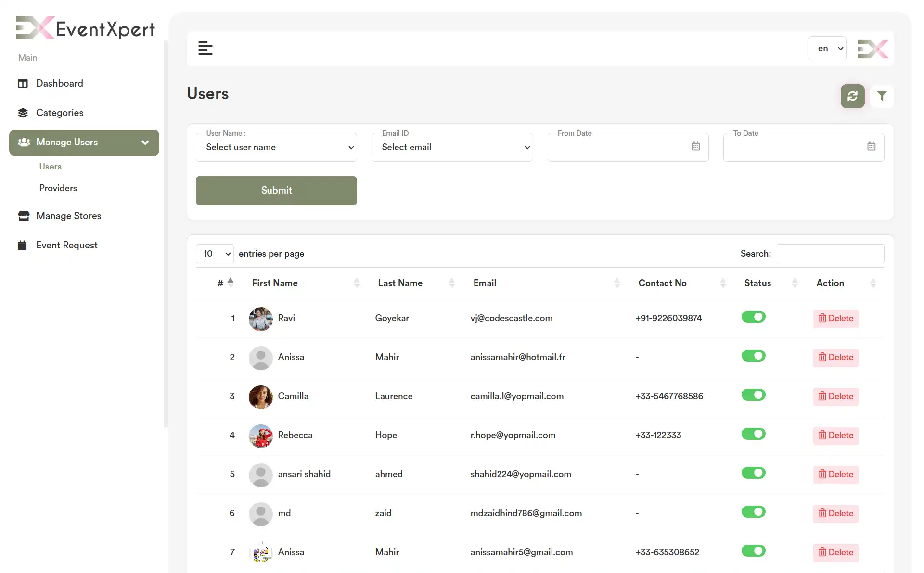Select Users under Manage Users
This screenshot has width=924, height=573.
pyautogui.click(x=50, y=166)
